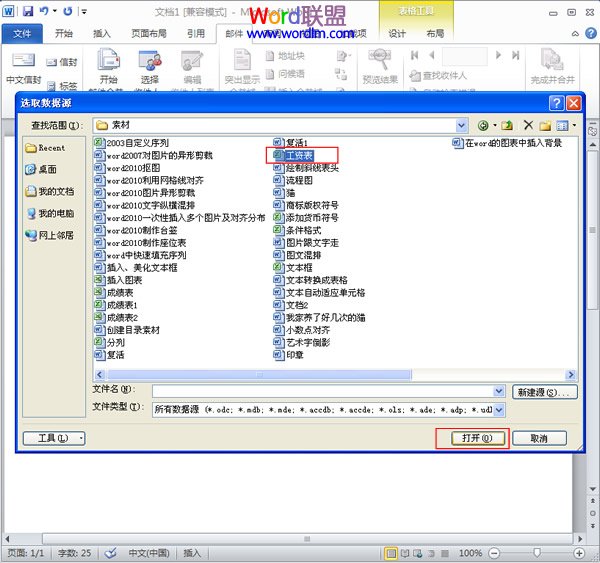The image size is (600, 563).
Task: Click the 新建源 button
Action: pos(545,392)
